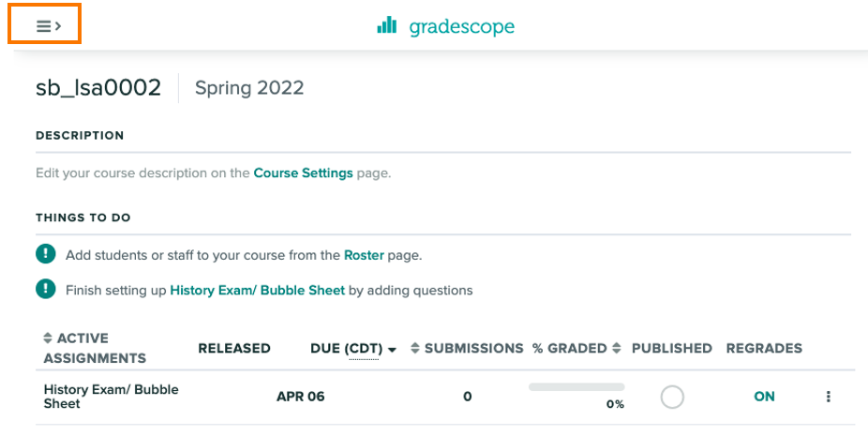Image resolution: width=868 pixels, height=436 pixels.
Task: Click the Due (CDT) sort dropdown arrow
Action: [392, 350]
